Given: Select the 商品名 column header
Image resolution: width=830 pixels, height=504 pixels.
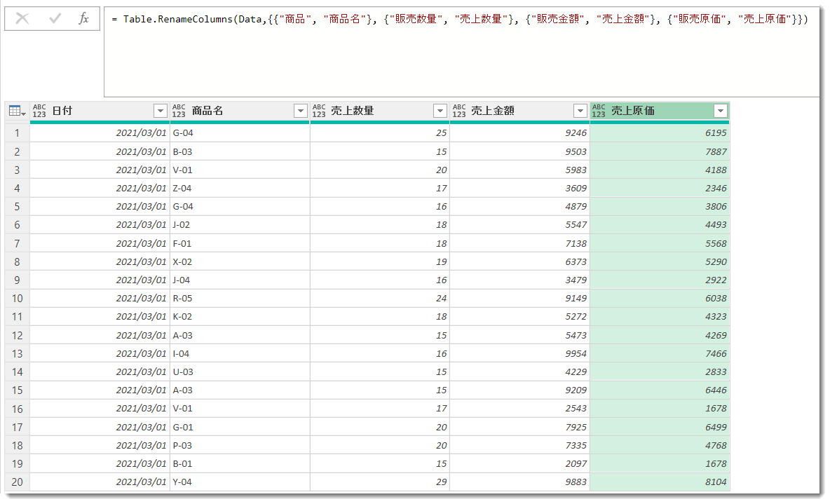Looking at the screenshot, I should 239,111.
